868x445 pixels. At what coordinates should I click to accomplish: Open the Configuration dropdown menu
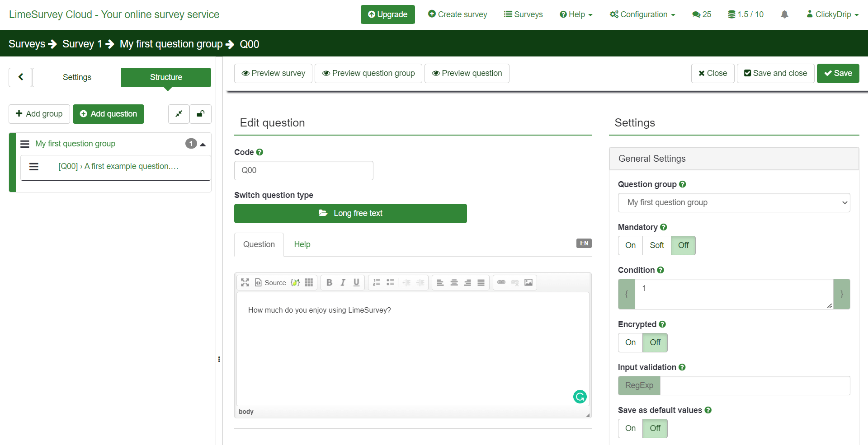pos(642,14)
